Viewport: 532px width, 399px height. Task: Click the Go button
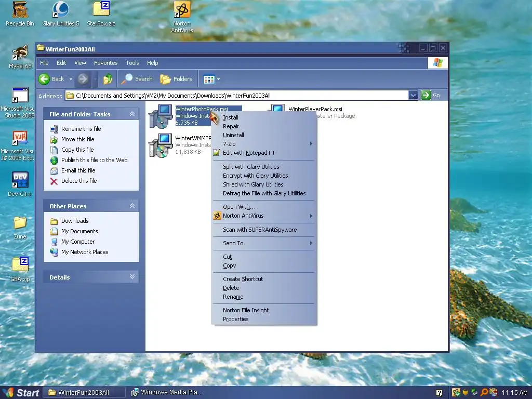point(431,96)
